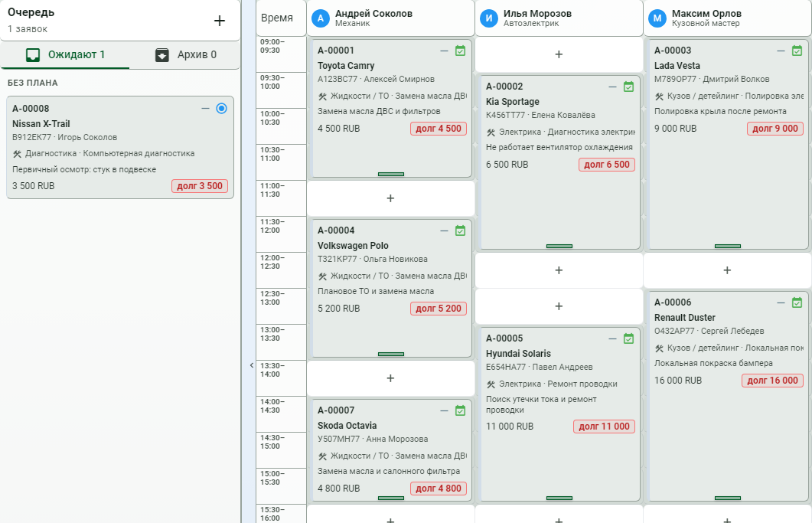Click the calendar-check icon on Lada Vesta card
Viewport: 812px width, 523px height.
tap(797, 51)
